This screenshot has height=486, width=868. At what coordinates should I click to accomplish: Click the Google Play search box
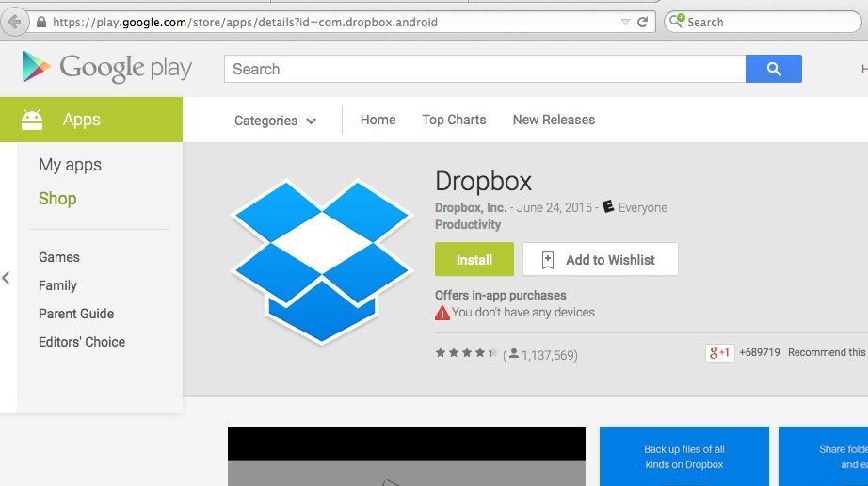485,69
